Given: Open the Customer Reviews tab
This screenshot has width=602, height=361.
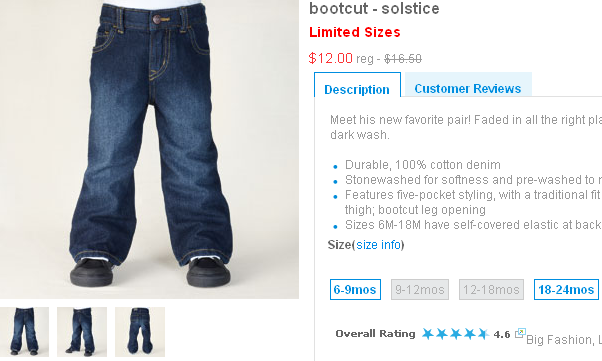Looking at the screenshot, I should point(468,88).
